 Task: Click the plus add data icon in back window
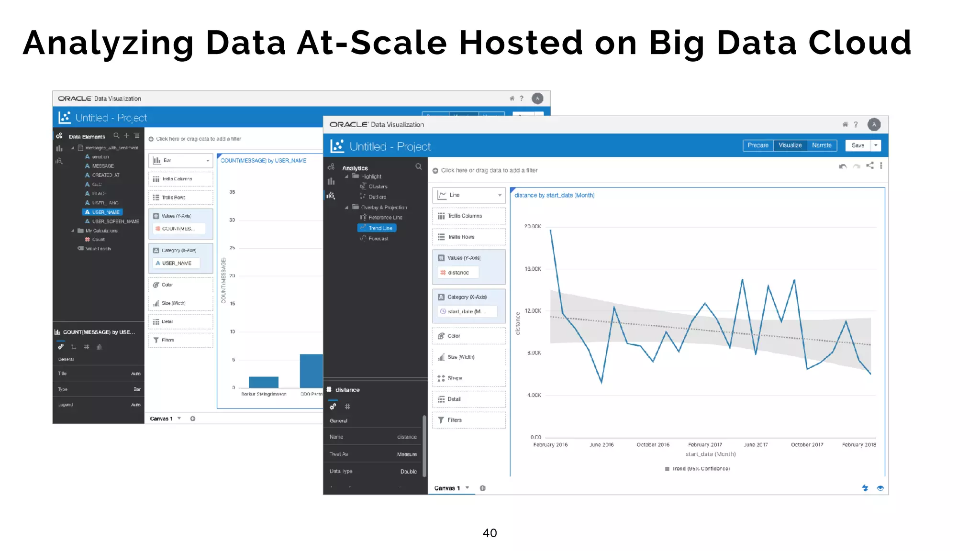pos(126,136)
